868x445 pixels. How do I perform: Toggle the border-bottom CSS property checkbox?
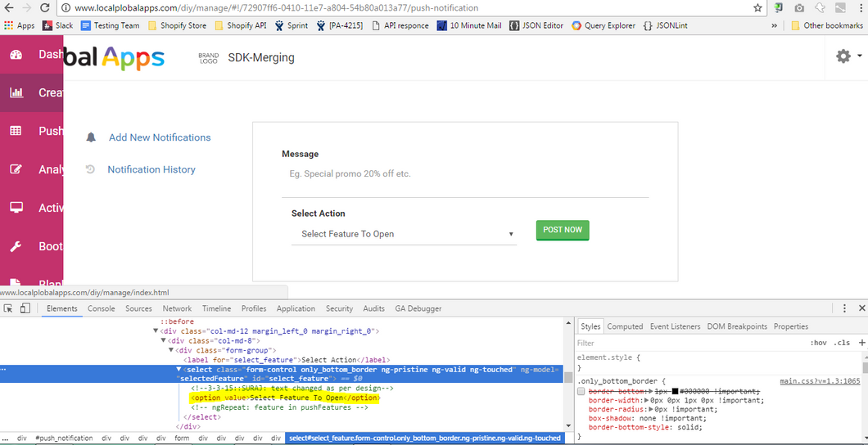click(581, 392)
